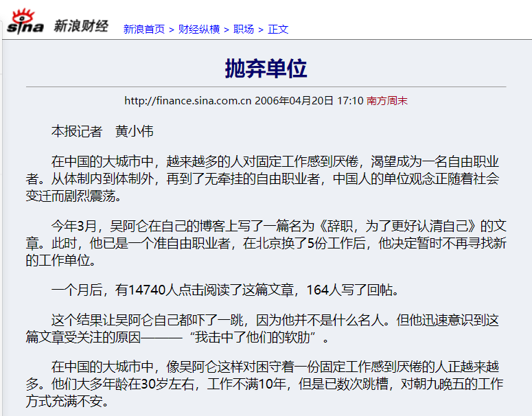Click the URL text http://finance.sina.com.cn
Image resolution: width=532 pixels, height=416 pixels.
pos(188,101)
